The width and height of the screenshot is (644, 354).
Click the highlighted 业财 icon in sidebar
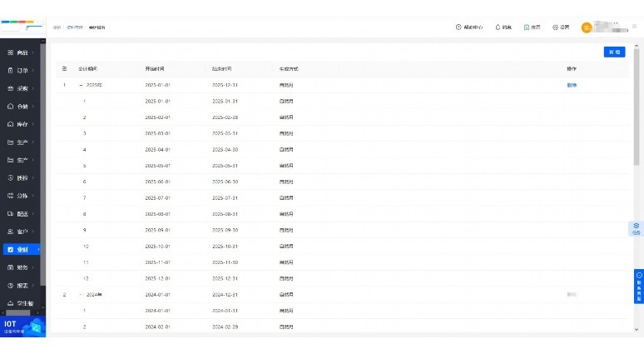pos(10,250)
